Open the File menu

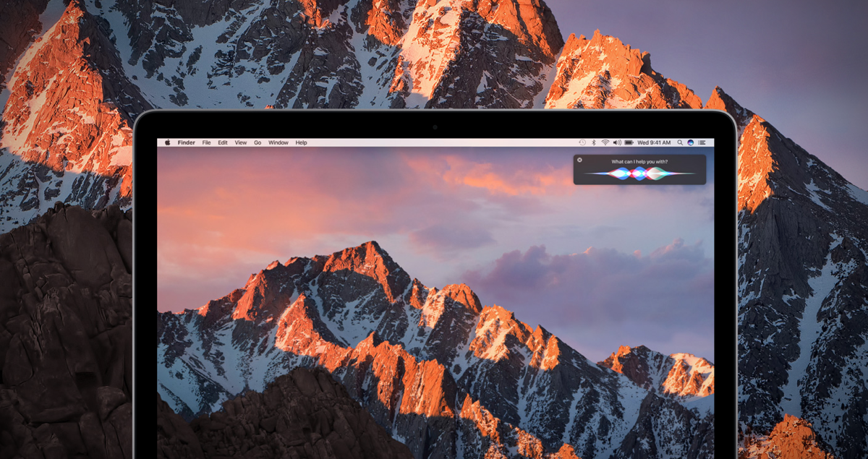click(x=207, y=143)
